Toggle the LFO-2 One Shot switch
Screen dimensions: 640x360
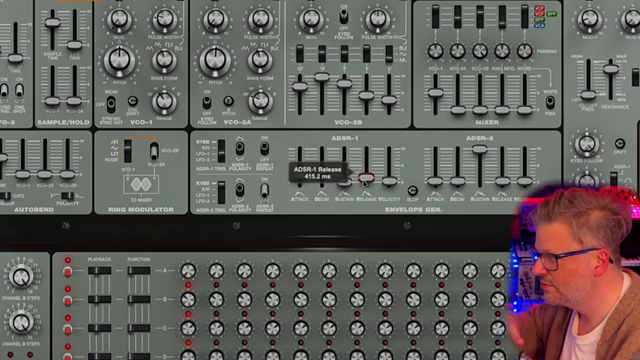click(x=19, y=90)
